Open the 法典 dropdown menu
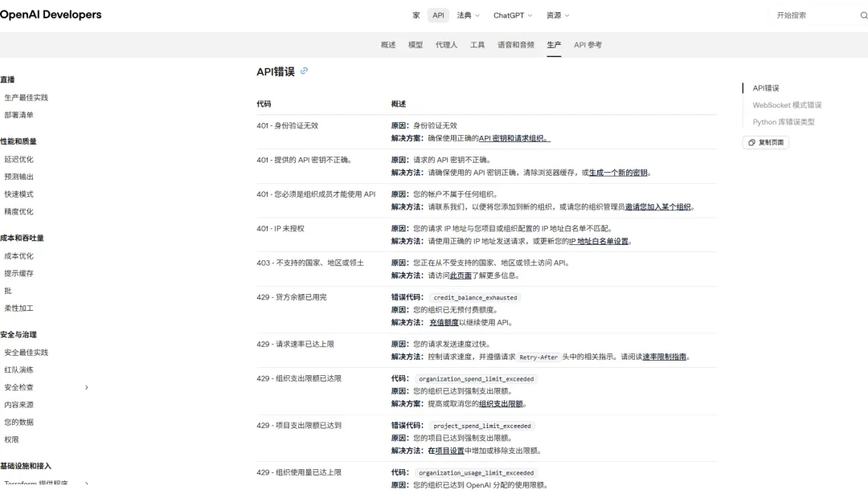The width and height of the screenshot is (868, 494). click(469, 15)
